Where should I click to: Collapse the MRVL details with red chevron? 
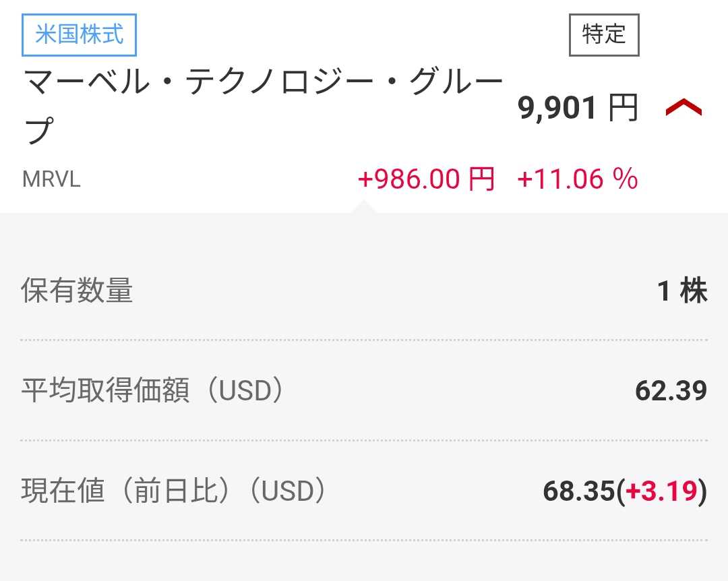tap(684, 108)
